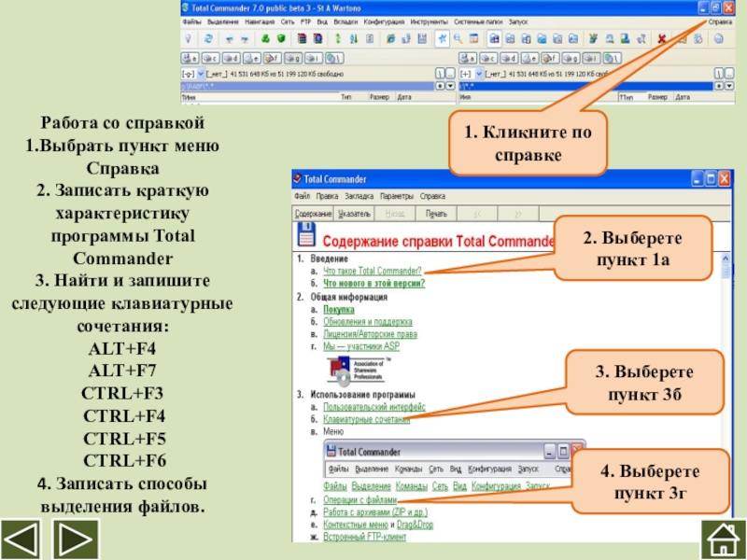Open the Навигация menu
The height and width of the screenshot is (560, 747).
260,21
